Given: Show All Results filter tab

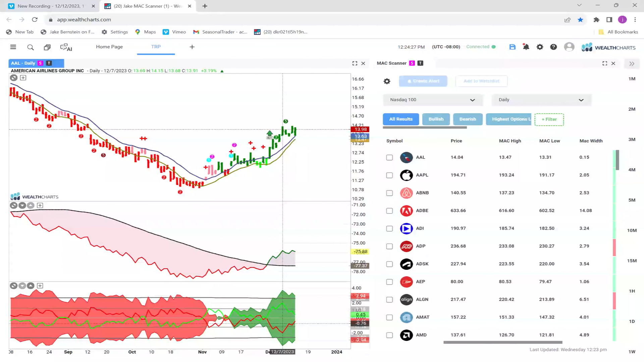Looking at the screenshot, I should [401, 119].
